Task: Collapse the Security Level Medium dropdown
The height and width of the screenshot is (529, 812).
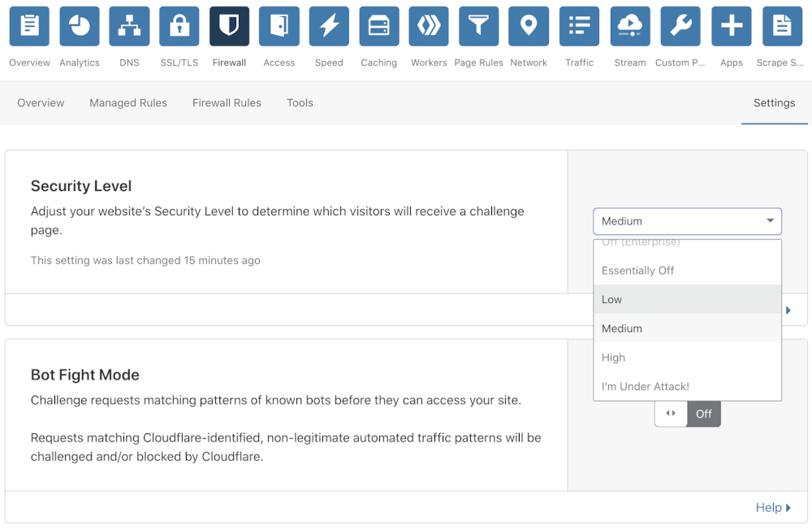Action: click(687, 221)
